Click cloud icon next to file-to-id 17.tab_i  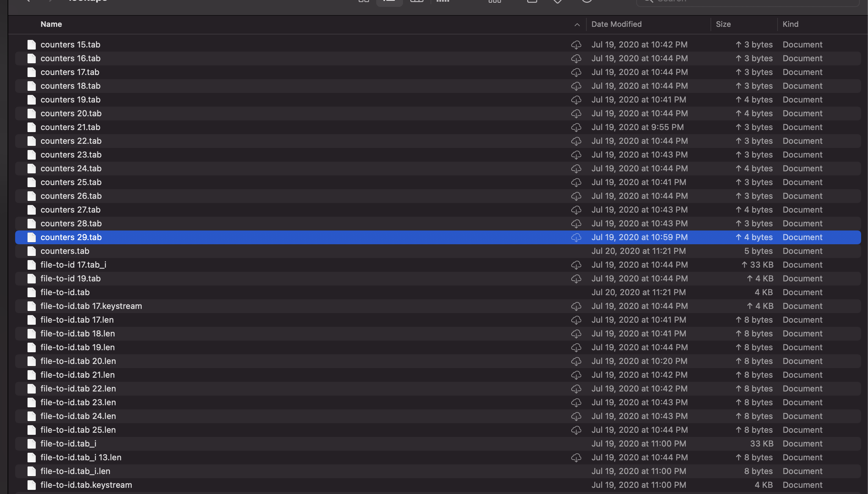576,265
